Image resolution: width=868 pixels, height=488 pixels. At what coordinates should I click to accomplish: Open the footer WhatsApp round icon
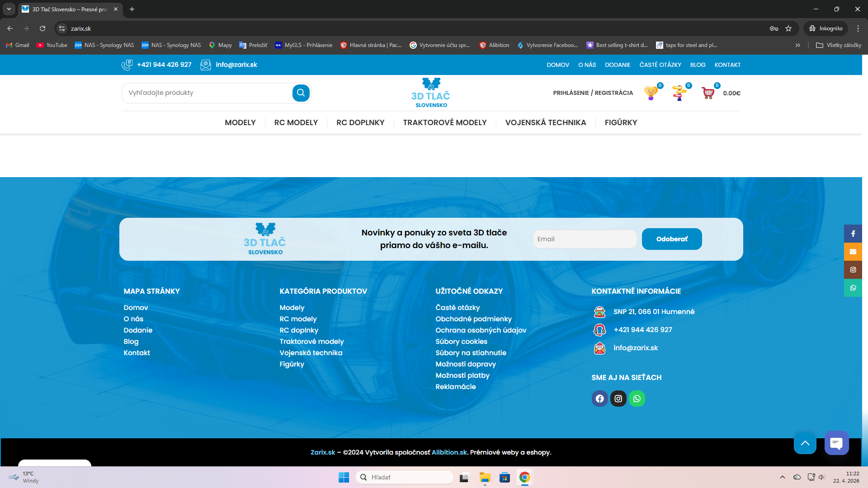click(637, 399)
